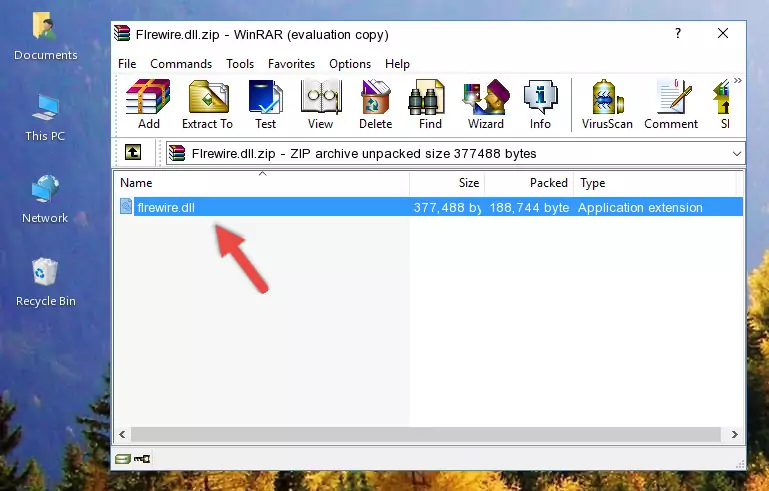This screenshot has height=491, width=769.
Task: Open the Documents desktop icon
Action: [45, 37]
